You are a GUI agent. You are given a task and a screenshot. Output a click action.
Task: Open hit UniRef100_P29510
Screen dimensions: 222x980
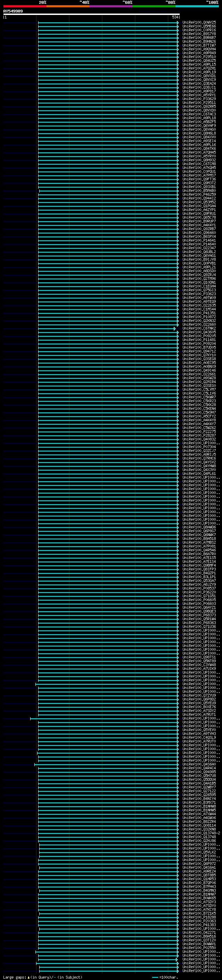pos(199,57)
